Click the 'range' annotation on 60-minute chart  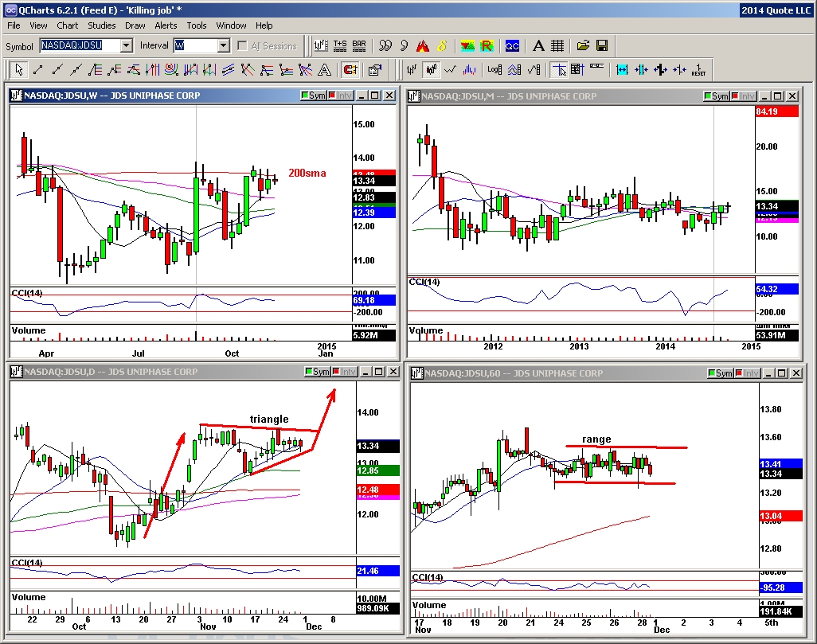click(x=596, y=439)
